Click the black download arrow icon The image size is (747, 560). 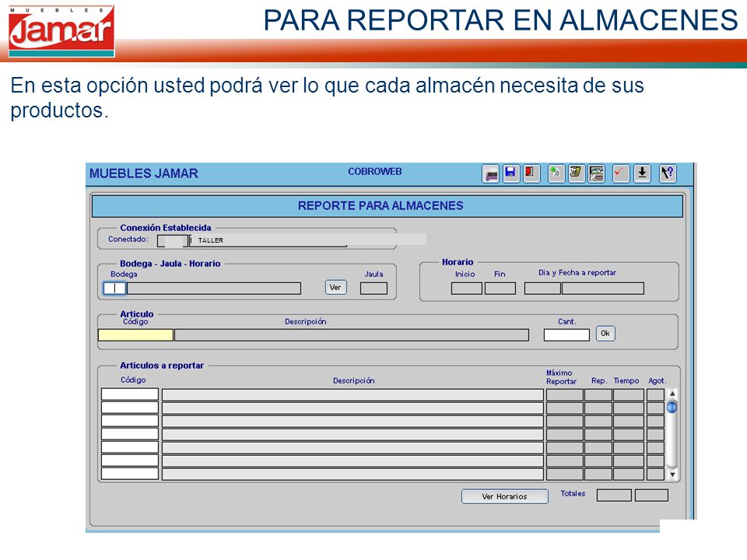tap(642, 173)
